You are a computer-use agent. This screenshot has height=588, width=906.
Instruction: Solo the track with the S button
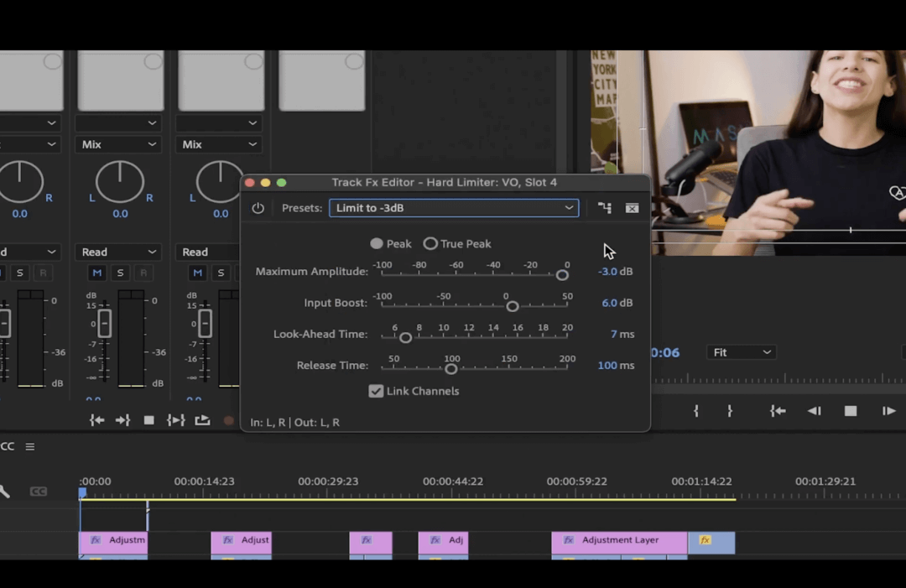coord(120,273)
